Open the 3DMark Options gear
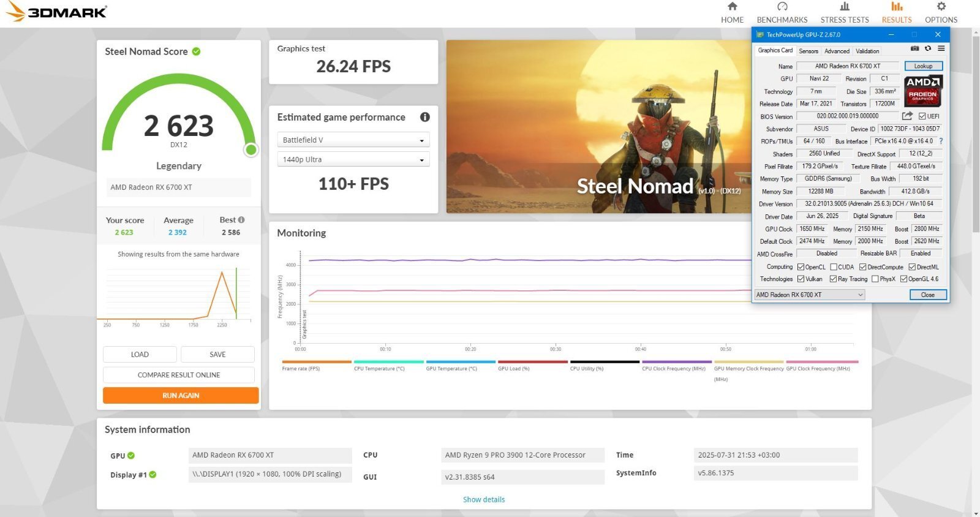This screenshot has height=517, width=980. (x=941, y=7)
